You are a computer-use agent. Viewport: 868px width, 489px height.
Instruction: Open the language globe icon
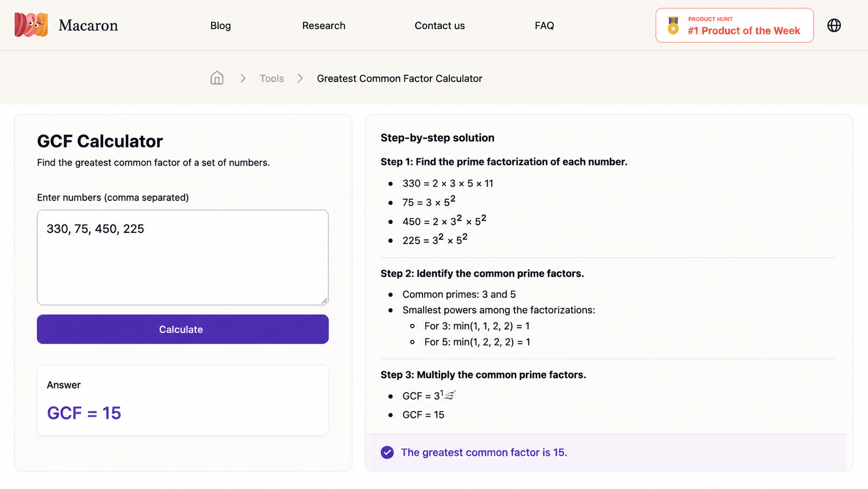click(834, 25)
